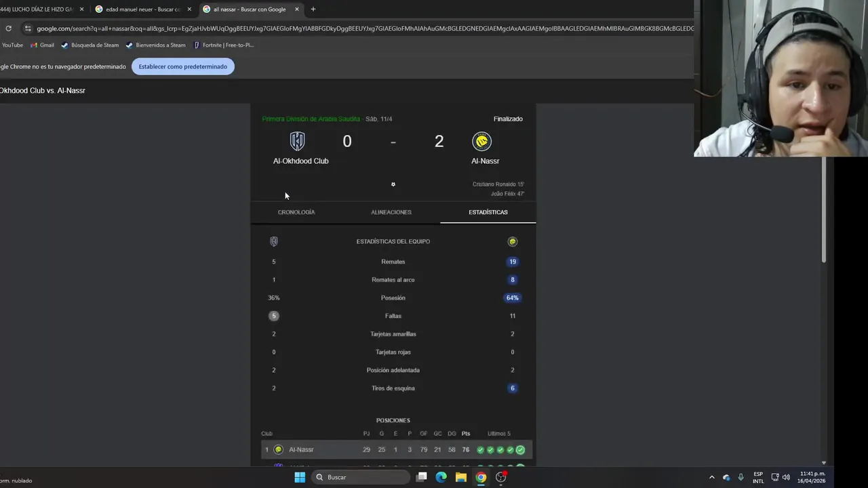Launch Microsoft Edge from the taskbar
The width and height of the screenshot is (868, 488).
click(441, 477)
